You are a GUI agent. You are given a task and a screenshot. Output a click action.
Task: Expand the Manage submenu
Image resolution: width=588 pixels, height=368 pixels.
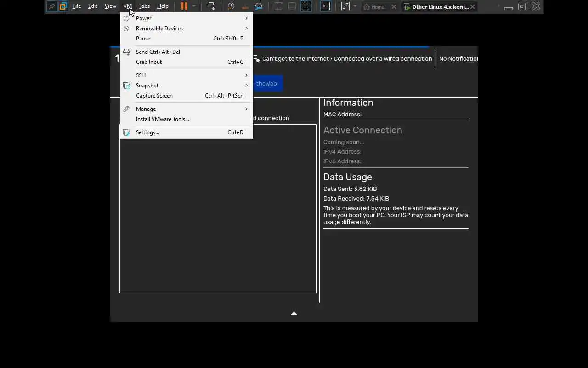[x=186, y=109]
